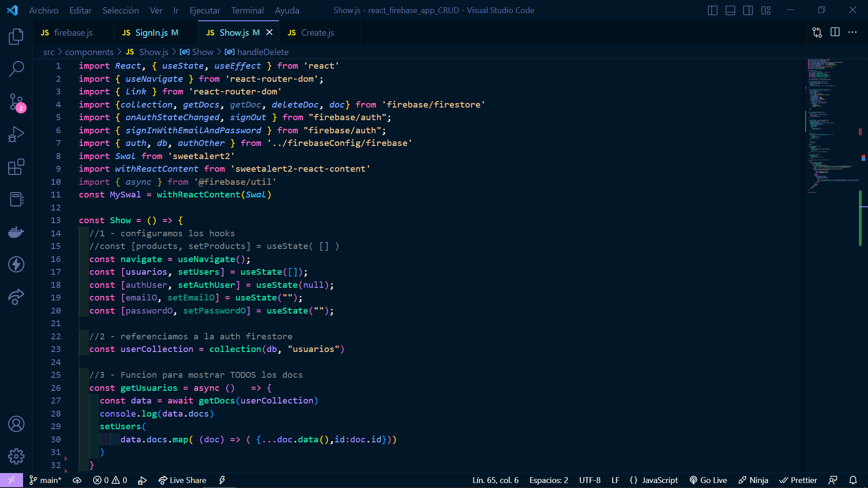Open the Live Share activity bar icon
The image size is (868, 488).
click(16, 297)
